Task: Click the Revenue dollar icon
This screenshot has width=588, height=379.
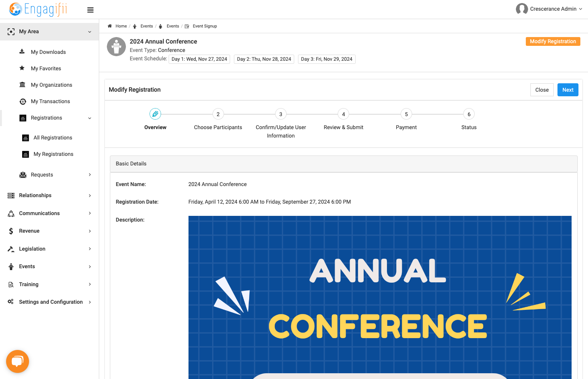Action: coord(11,231)
